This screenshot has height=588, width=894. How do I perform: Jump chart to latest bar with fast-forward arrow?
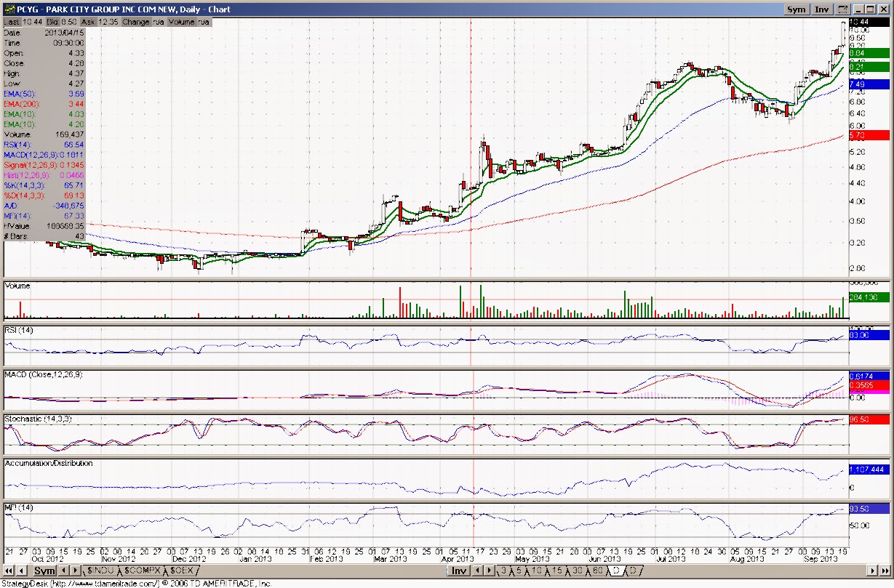pyautogui.click(x=885, y=571)
